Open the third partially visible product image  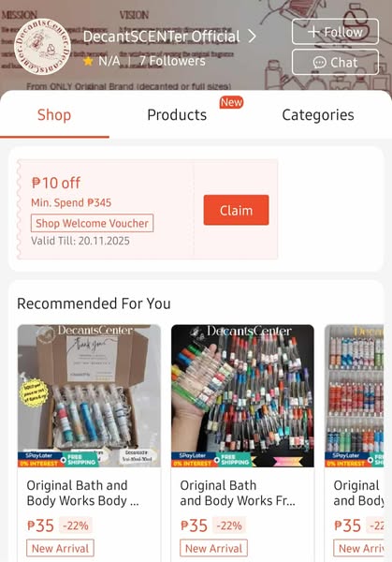354,395
